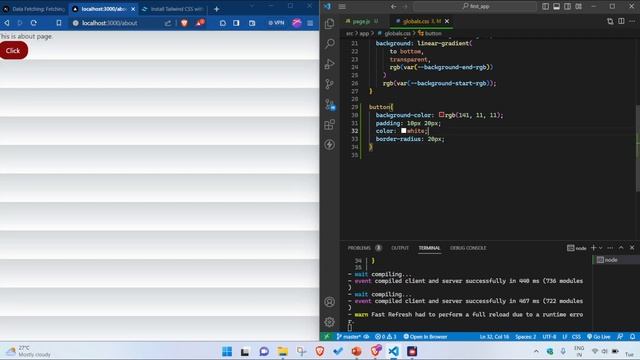Open Windows Start menu
This screenshot has height=360, width=640.
point(227,351)
